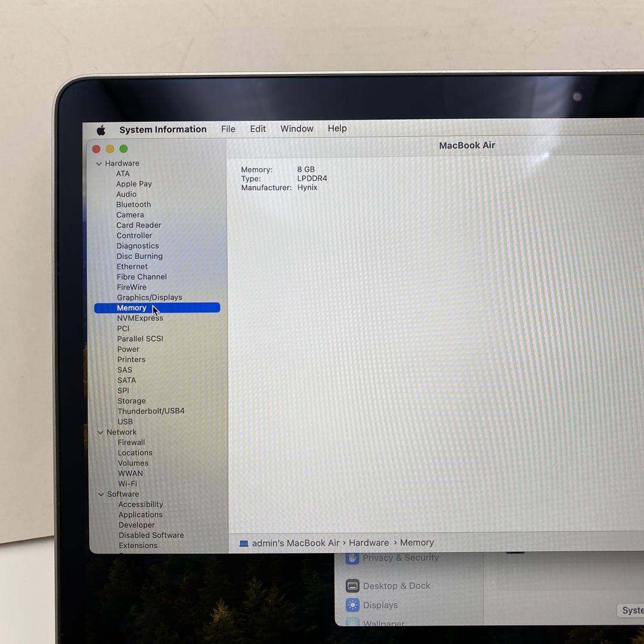Open the System Information app menu
644x644 pixels.
(x=163, y=129)
